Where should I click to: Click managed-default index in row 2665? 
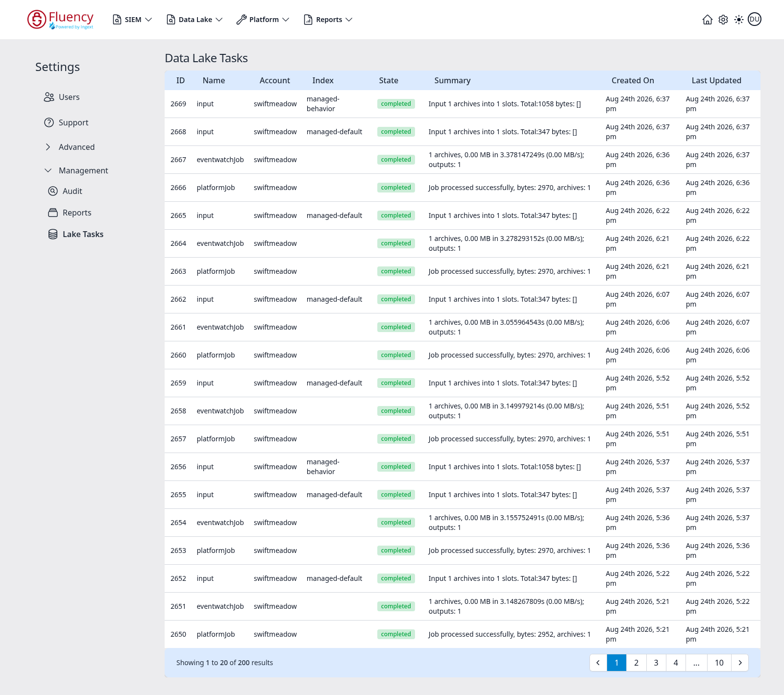[334, 216]
